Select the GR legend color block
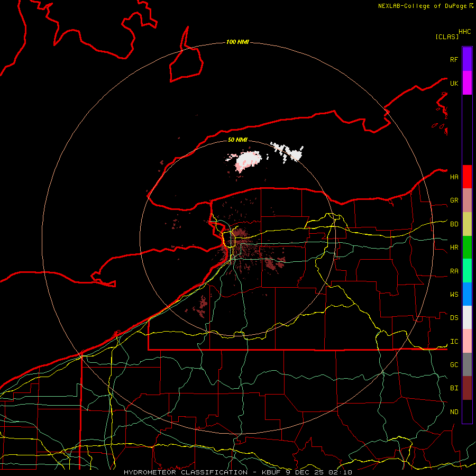 [467, 200]
